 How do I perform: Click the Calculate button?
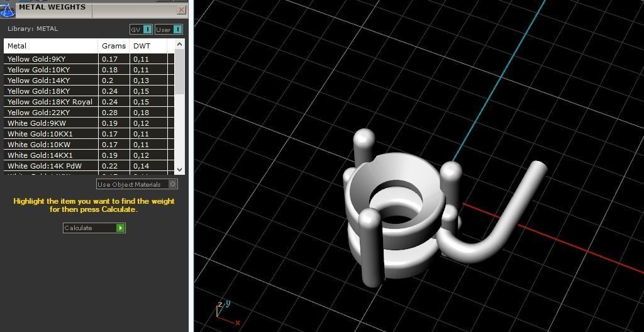[94, 228]
